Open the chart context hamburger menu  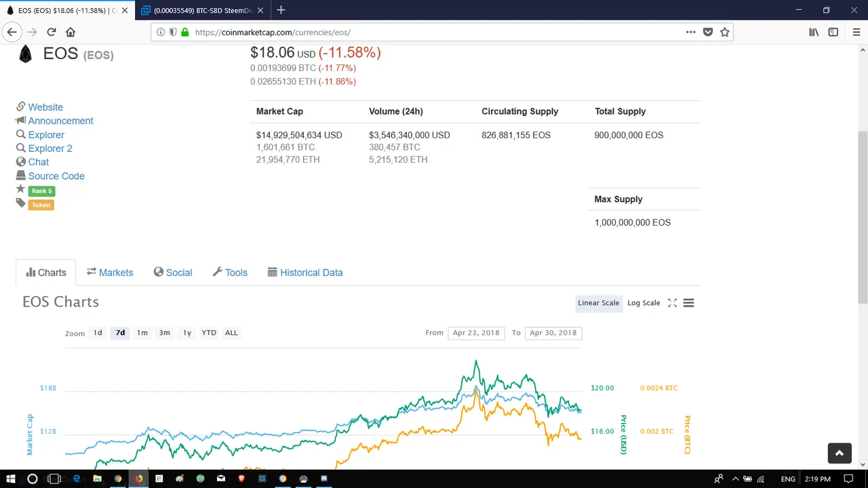click(x=688, y=303)
